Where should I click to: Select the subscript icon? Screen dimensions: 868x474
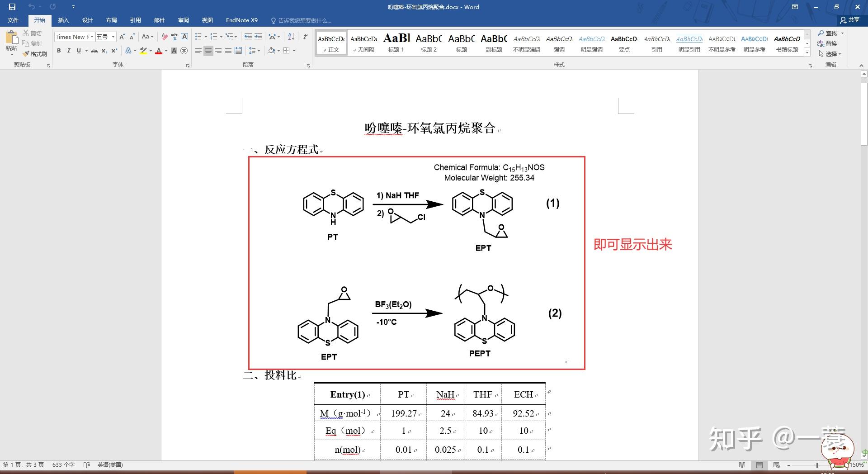104,51
